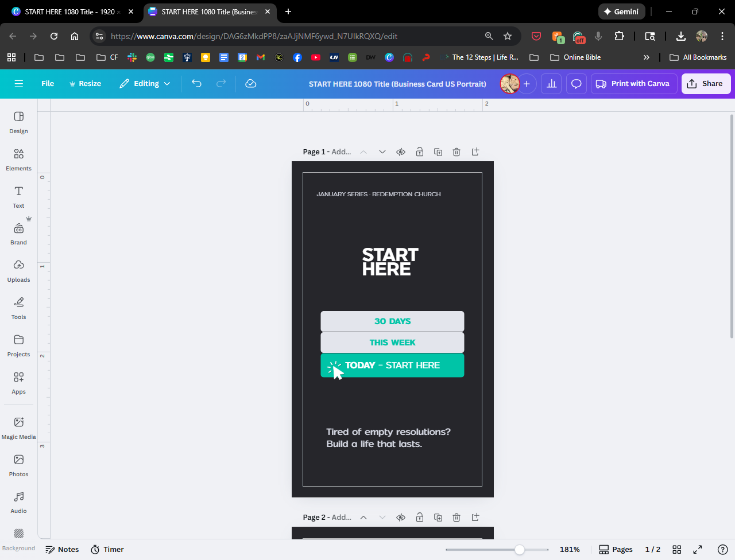
Task: Click the zoom slider handle
Action: [520, 550]
